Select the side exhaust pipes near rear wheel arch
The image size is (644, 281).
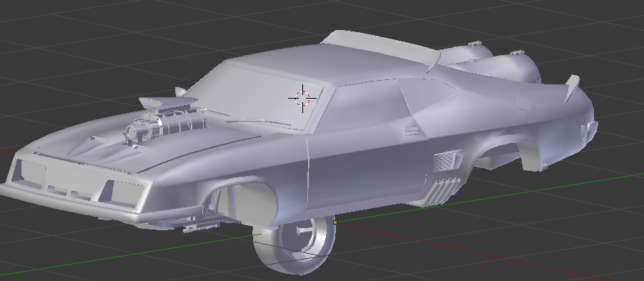click(x=442, y=191)
